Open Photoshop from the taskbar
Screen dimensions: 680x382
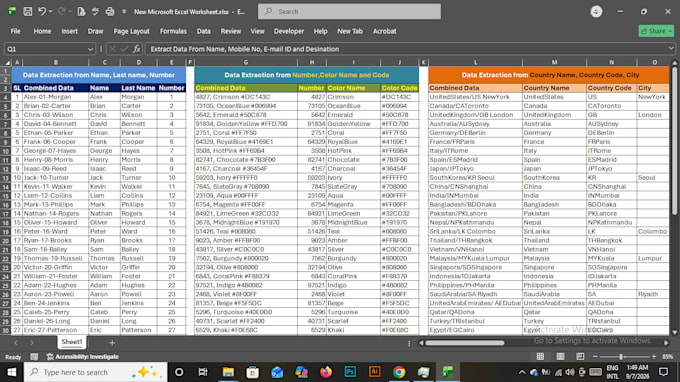(350, 372)
